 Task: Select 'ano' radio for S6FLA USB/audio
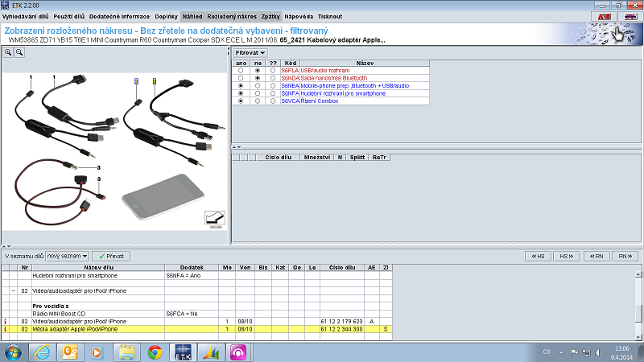[x=240, y=71]
